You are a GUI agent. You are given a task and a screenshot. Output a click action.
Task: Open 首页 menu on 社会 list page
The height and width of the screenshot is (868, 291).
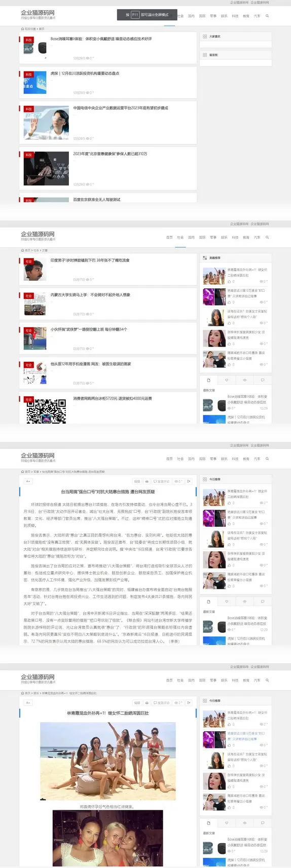[169, 238]
